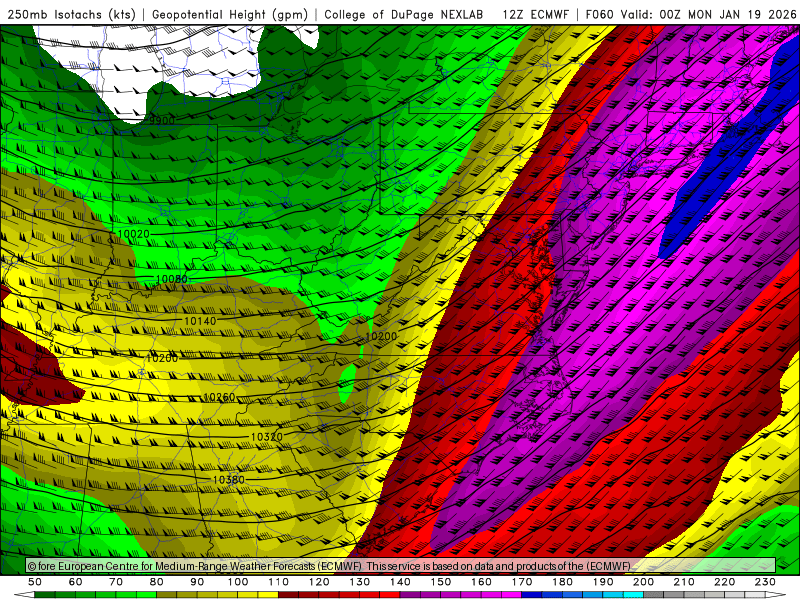Click the 'F060' forecast hour text
The image size is (800, 600).
coord(599,14)
